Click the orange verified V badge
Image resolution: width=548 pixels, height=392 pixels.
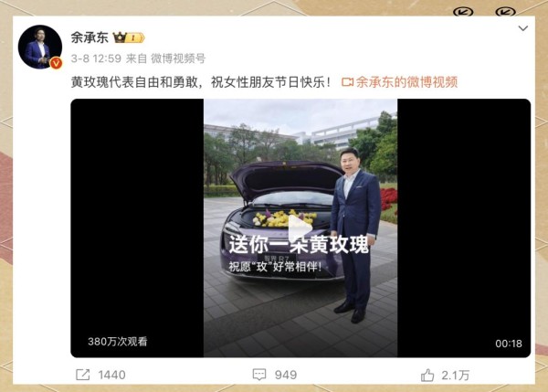point(56,63)
